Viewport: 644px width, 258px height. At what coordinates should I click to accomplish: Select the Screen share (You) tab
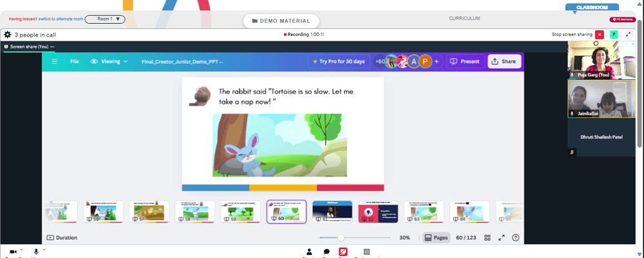coord(28,47)
